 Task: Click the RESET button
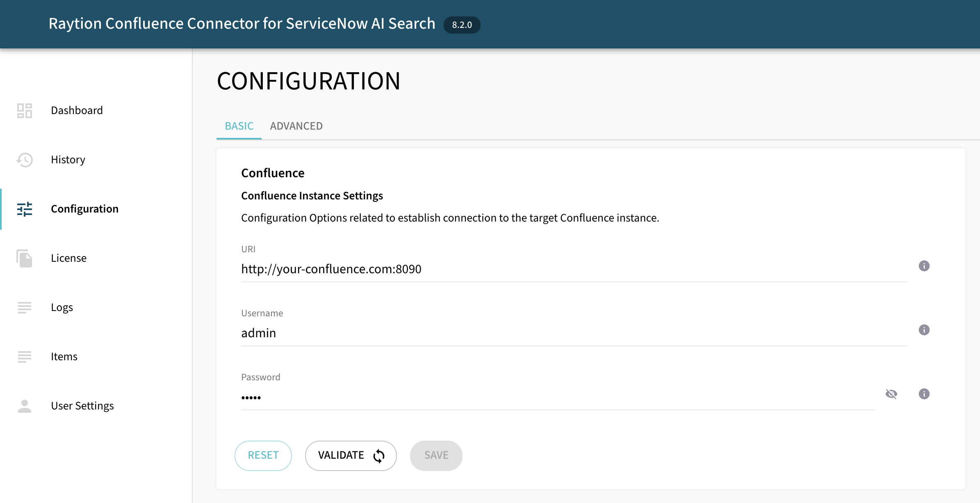click(x=263, y=455)
